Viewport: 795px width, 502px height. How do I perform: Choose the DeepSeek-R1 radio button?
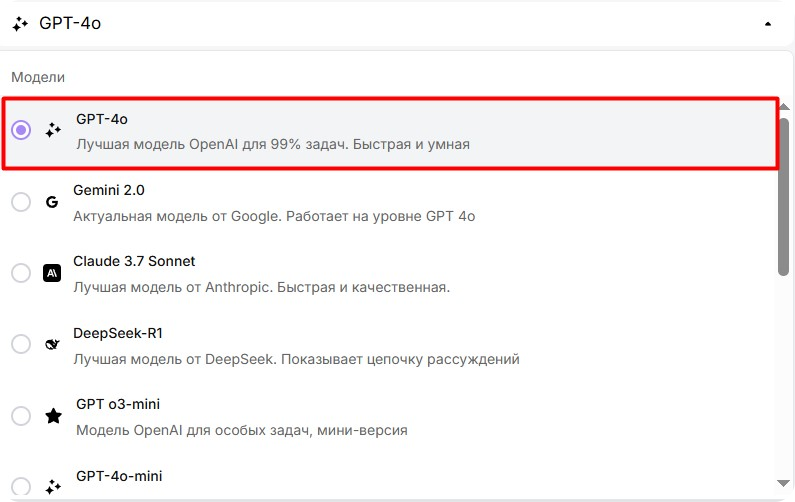point(21,344)
